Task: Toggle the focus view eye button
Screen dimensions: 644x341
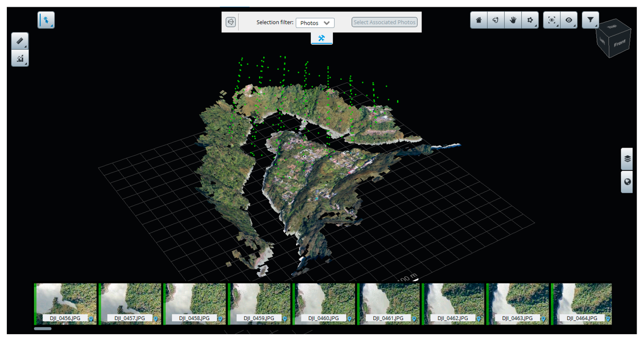Action: 551,20
